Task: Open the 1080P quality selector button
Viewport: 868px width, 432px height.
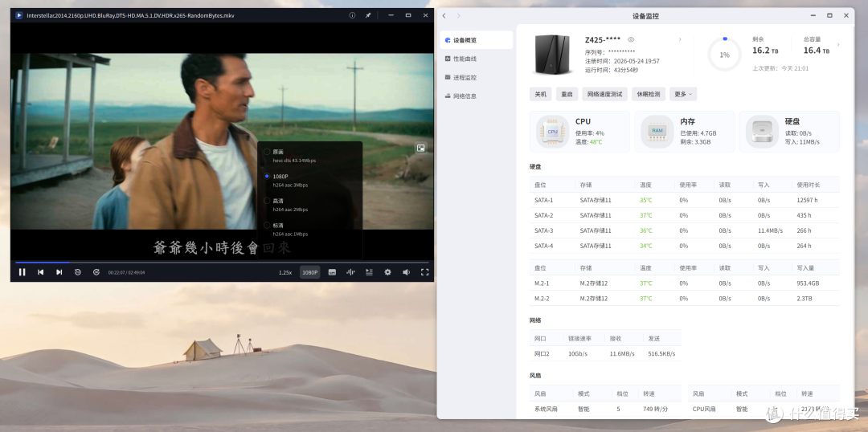Action: pos(310,272)
